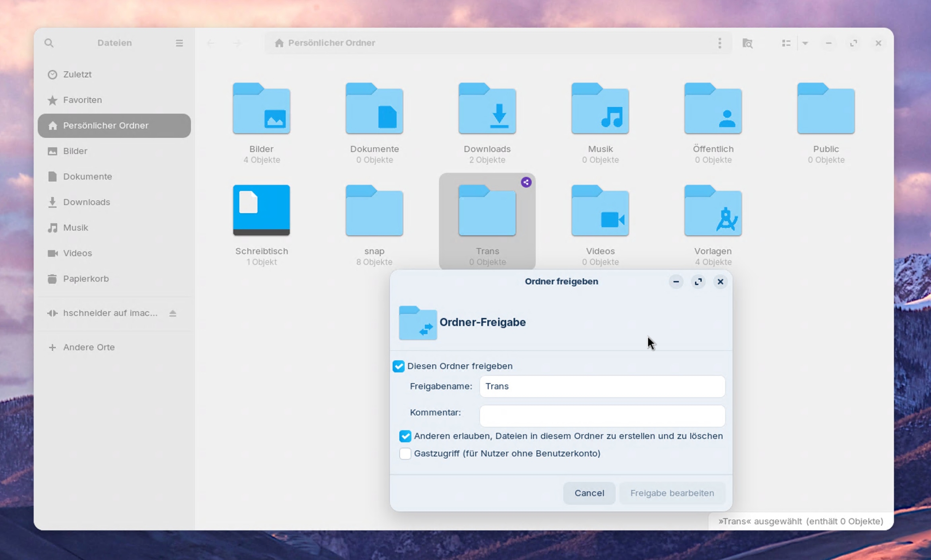Click the back navigation arrow
Image resolution: width=931 pixels, height=560 pixels.
point(211,43)
